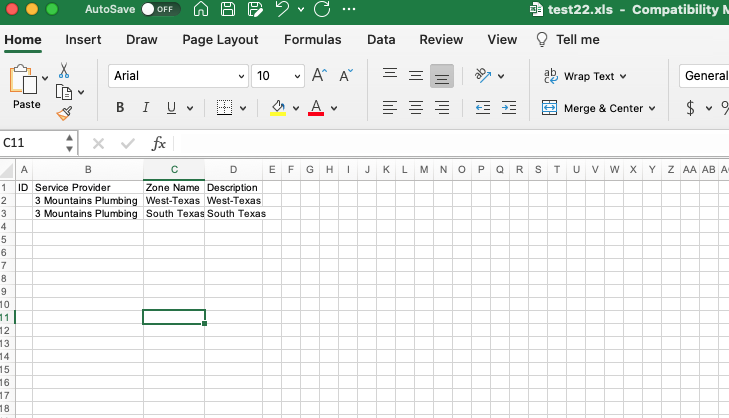Click the red font color swatch
Viewport: 729px width, 418px height.
316,108
